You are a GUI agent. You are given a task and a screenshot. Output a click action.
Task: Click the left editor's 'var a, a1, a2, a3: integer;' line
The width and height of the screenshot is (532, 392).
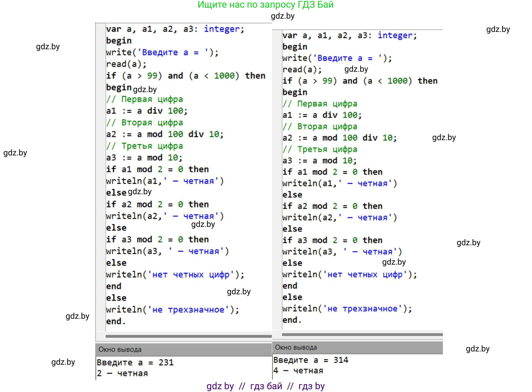175,29
